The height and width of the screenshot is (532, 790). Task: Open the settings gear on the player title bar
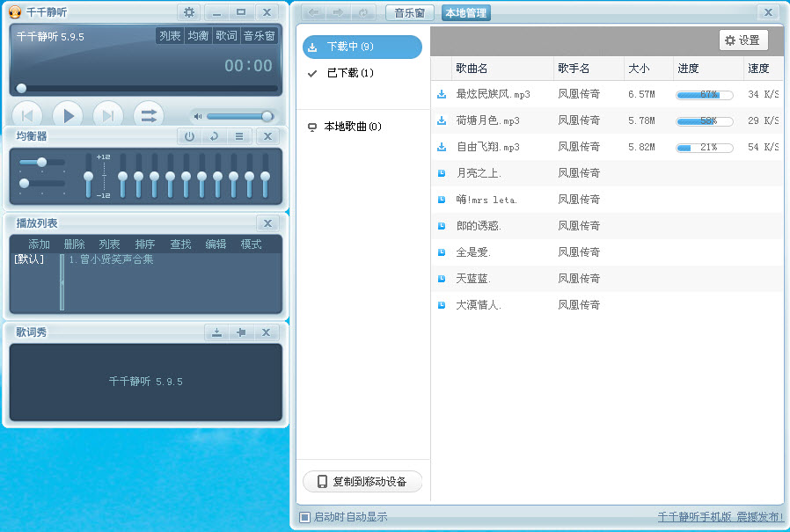(188, 12)
